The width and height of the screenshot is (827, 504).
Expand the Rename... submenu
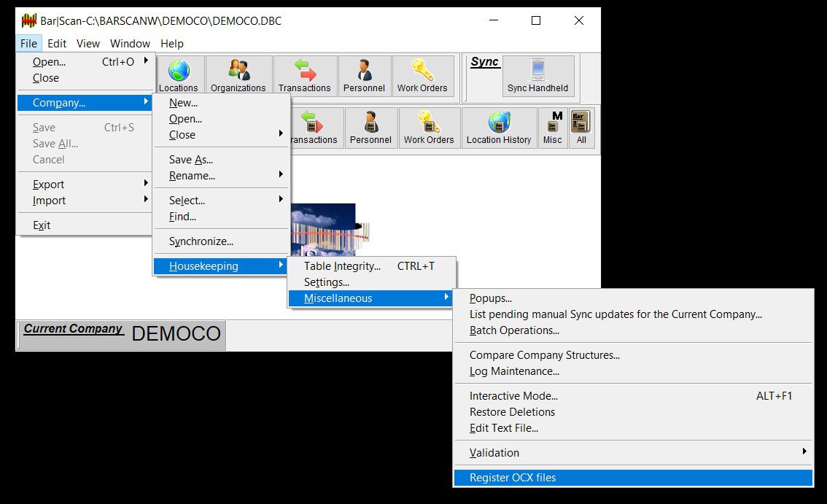pyautogui.click(x=222, y=176)
